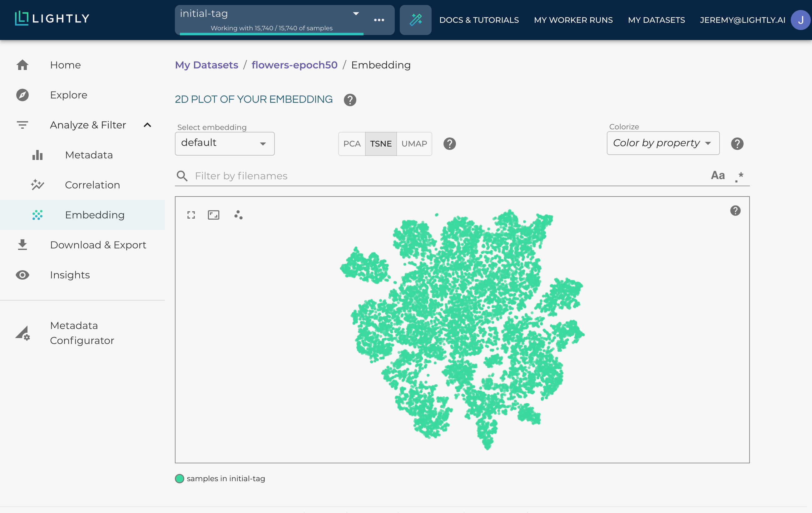Click the scatter points plot icon
The width and height of the screenshot is (812, 513).
pyautogui.click(x=238, y=215)
